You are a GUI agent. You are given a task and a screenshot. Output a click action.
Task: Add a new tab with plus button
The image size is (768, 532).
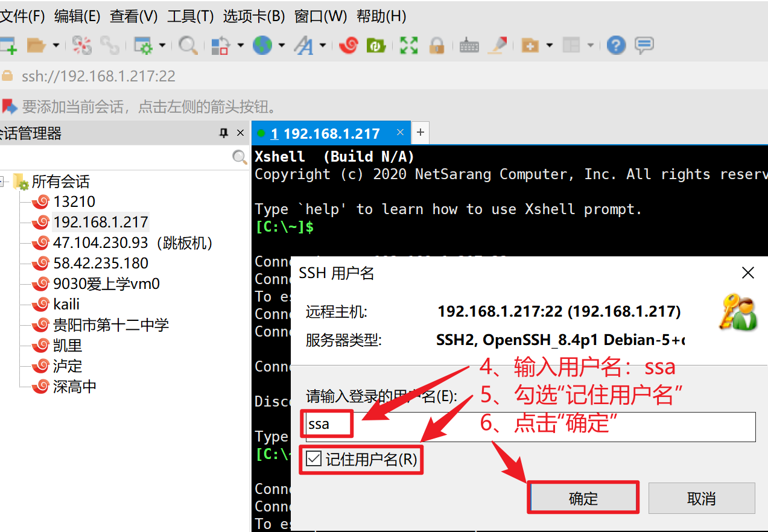pyautogui.click(x=420, y=133)
